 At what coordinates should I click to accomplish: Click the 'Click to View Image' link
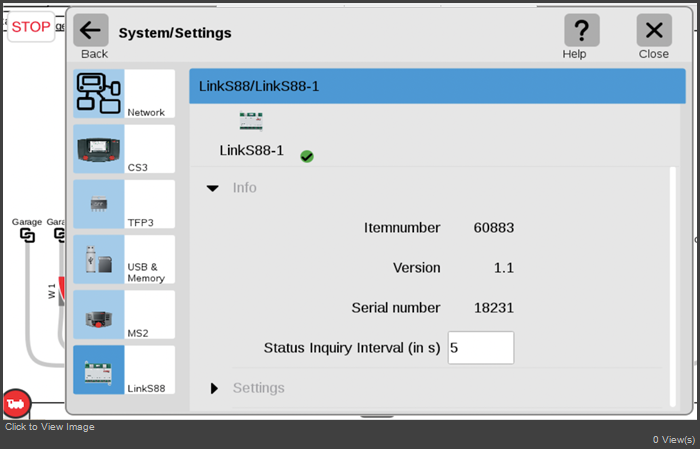(50, 427)
